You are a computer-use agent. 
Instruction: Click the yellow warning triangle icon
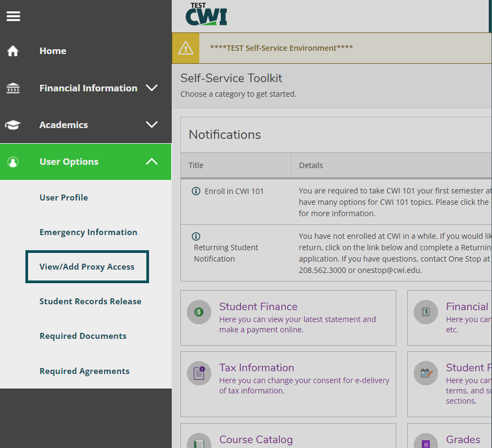point(186,48)
